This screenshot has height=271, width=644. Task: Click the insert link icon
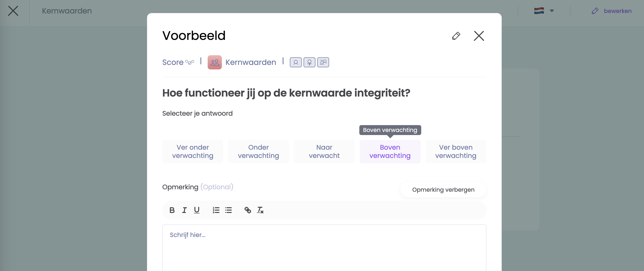pos(248,210)
